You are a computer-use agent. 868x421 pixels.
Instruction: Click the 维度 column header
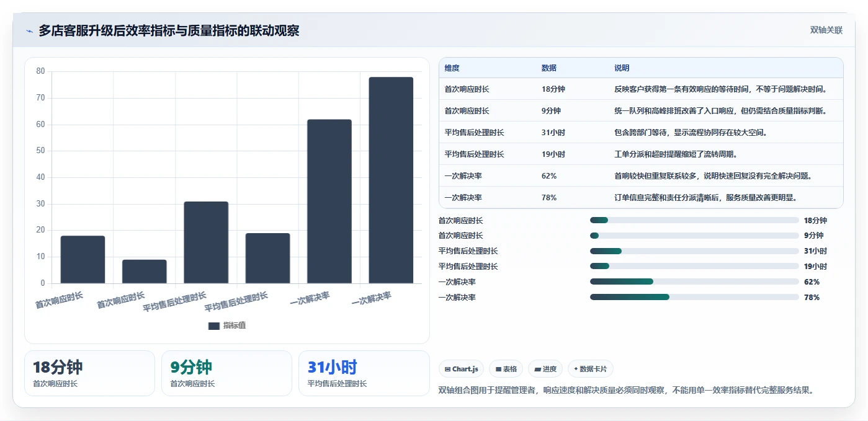[452, 68]
